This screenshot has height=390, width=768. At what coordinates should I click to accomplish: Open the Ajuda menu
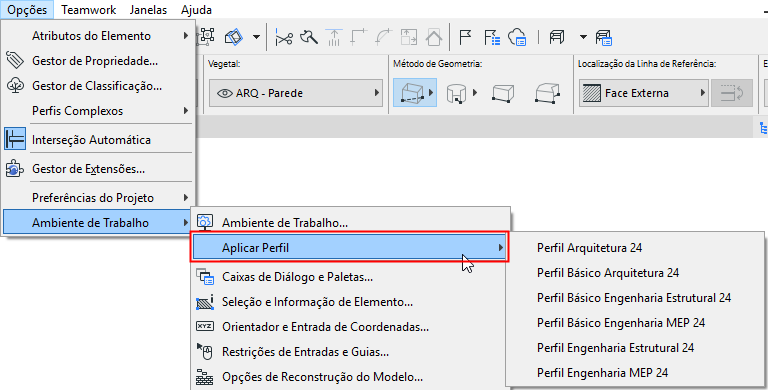pyautogui.click(x=196, y=10)
